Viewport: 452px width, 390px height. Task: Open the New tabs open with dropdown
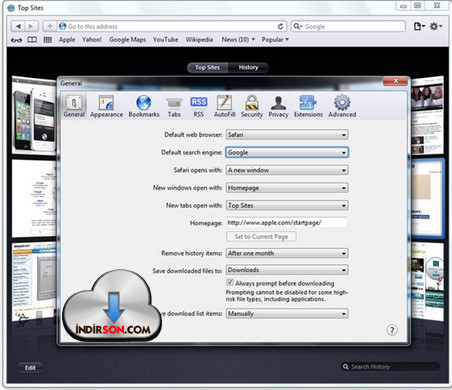tap(287, 205)
